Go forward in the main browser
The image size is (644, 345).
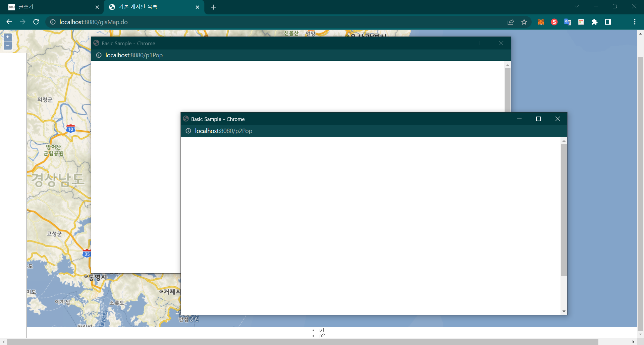[22, 22]
